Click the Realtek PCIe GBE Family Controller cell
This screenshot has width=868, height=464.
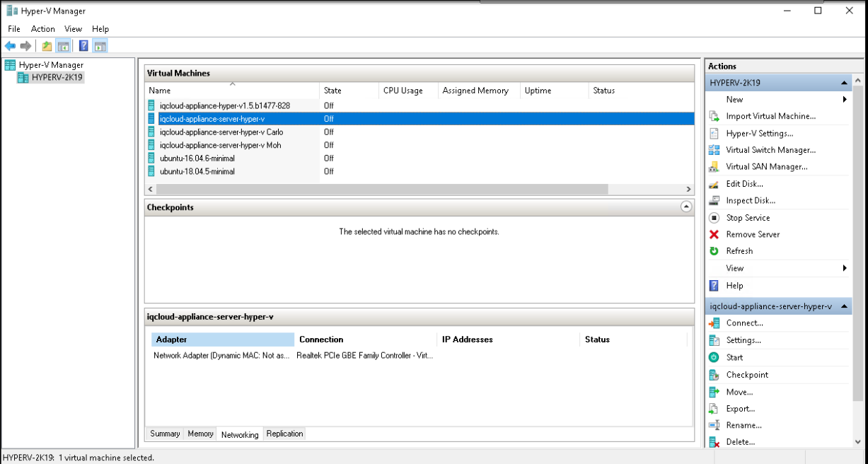tap(365, 355)
